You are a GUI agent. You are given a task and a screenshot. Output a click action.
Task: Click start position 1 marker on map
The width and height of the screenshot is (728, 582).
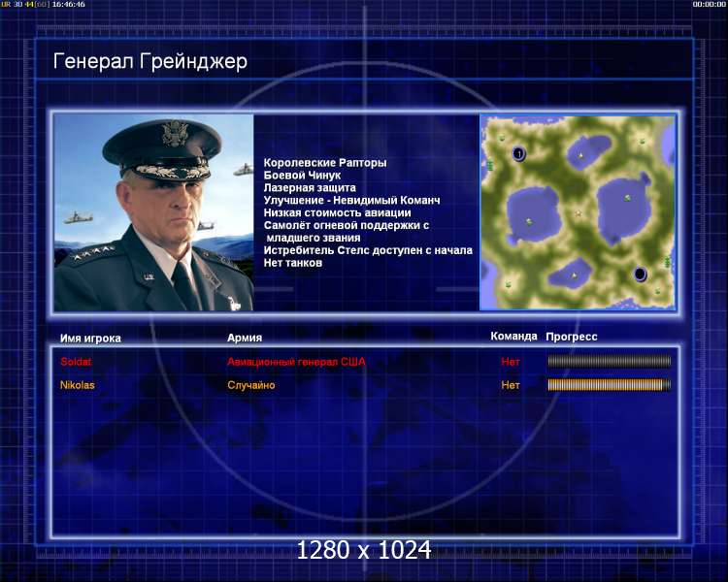(518, 153)
